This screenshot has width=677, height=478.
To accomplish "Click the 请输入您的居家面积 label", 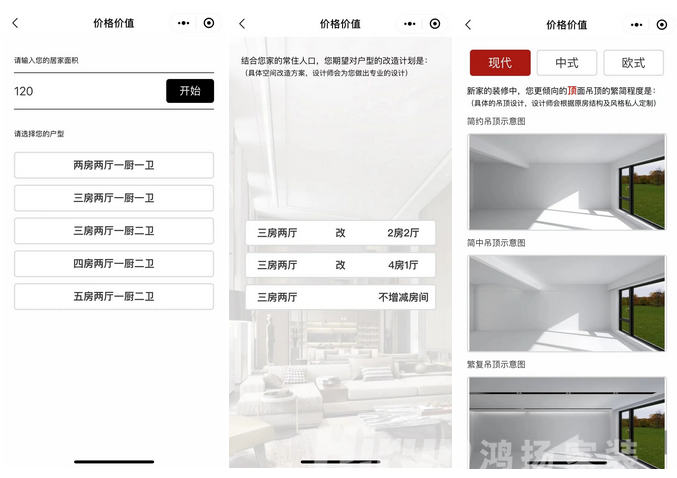I will pos(46,60).
